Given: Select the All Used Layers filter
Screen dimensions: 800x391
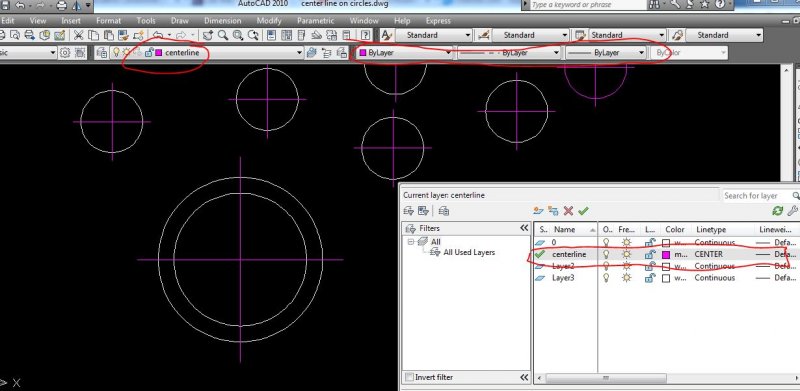Looking at the screenshot, I should pyautogui.click(x=469, y=252).
